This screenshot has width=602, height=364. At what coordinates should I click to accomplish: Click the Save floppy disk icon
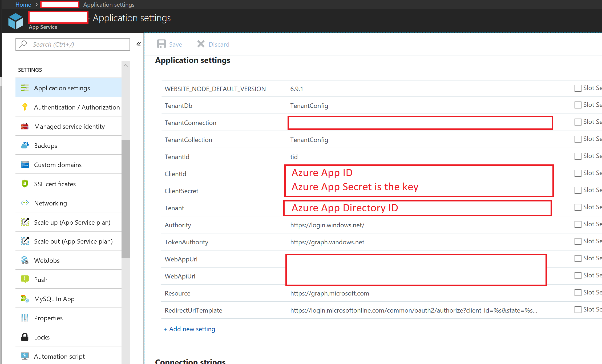coord(161,44)
